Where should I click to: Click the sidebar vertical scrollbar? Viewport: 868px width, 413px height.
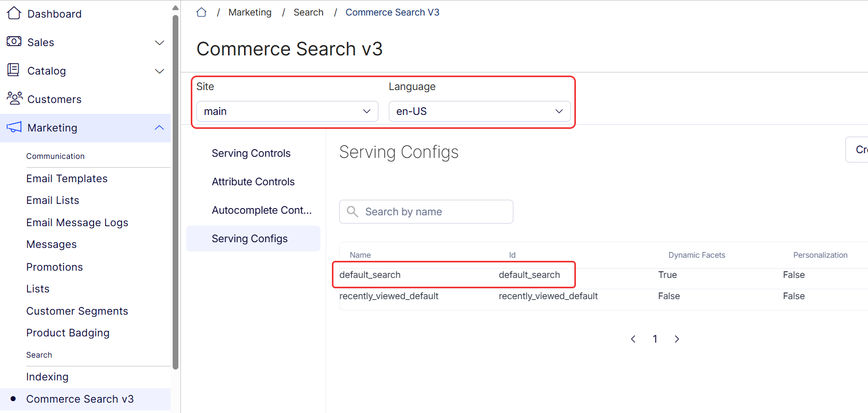coord(175,191)
